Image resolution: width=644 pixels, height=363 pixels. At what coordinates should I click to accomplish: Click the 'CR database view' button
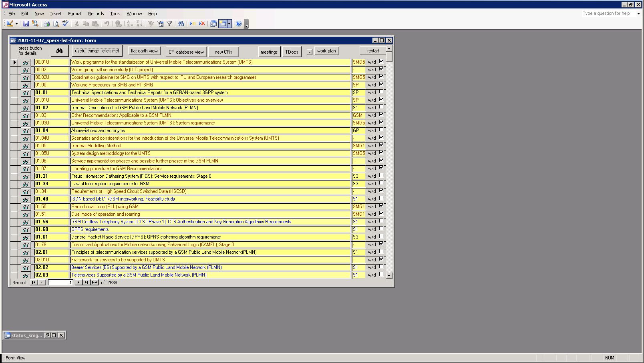tap(186, 52)
